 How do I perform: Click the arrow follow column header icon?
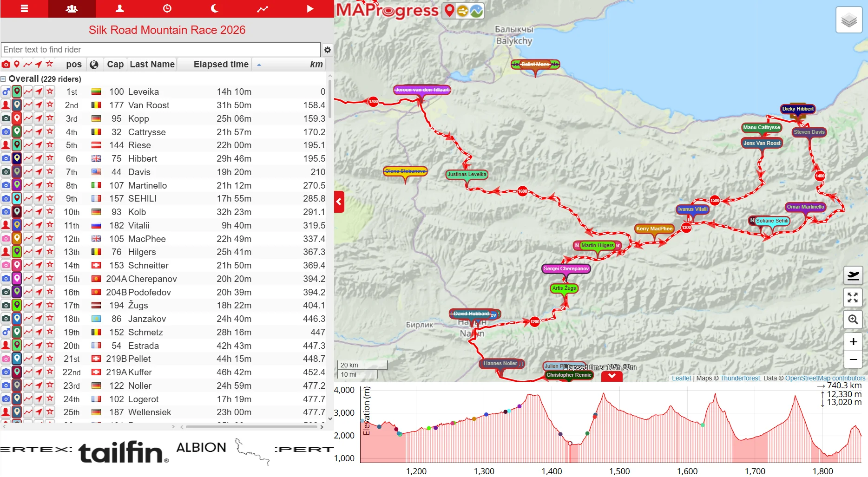[x=39, y=65]
